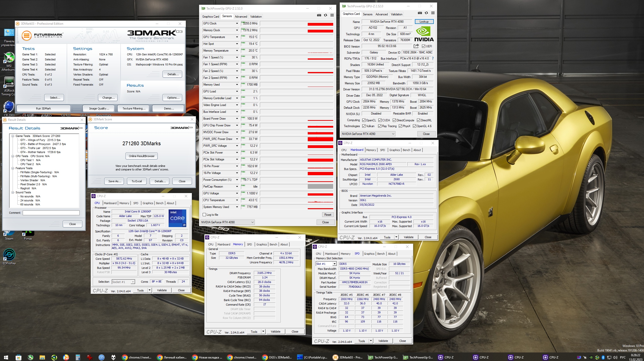Viewport: 644px width, 361px height.
Task: Click Lookup button in GPU-Z
Action: click(x=424, y=22)
